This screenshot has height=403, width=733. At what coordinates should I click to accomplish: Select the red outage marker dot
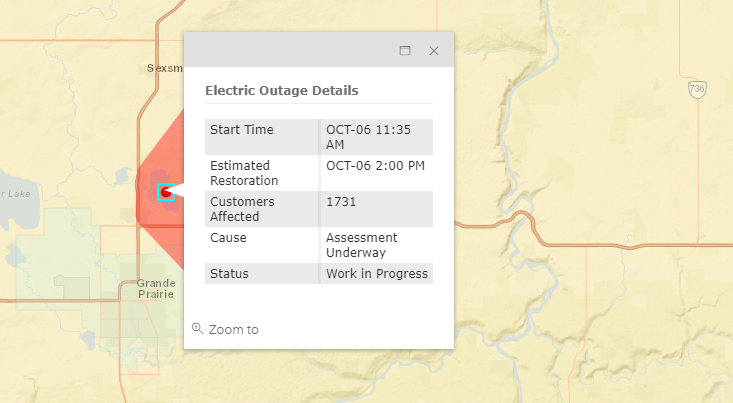coord(166,192)
